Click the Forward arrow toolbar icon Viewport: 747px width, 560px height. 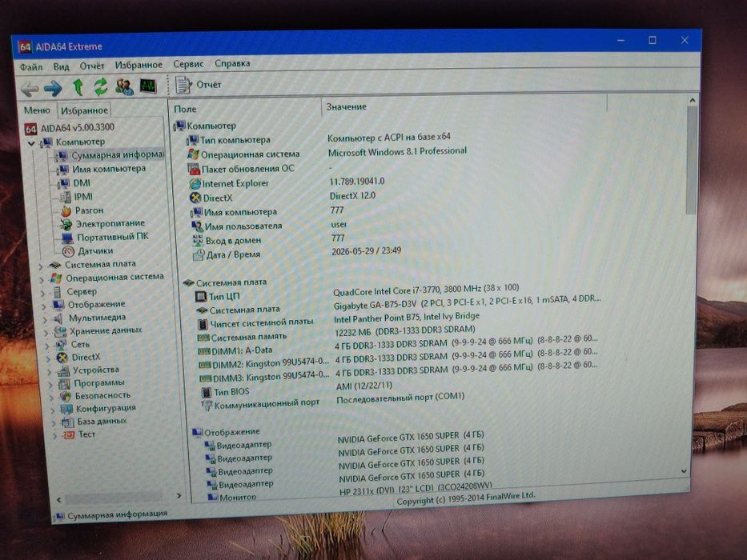[x=53, y=88]
